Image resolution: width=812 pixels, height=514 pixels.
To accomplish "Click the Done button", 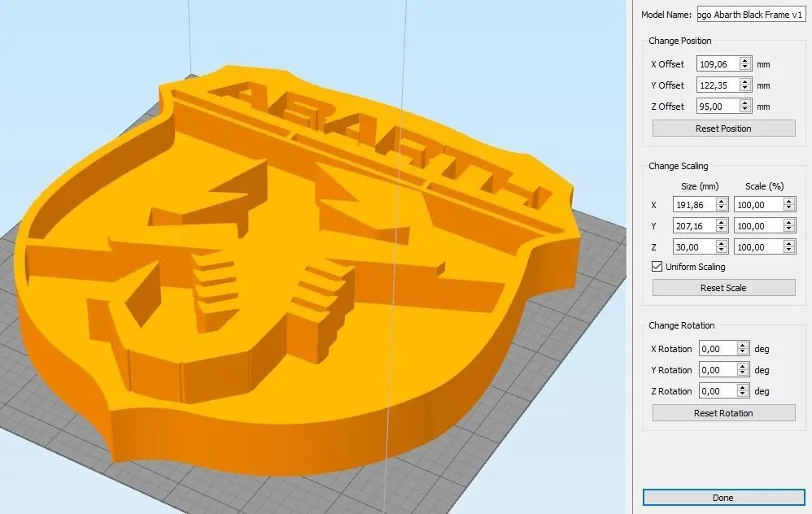I will tap(723, 498).
